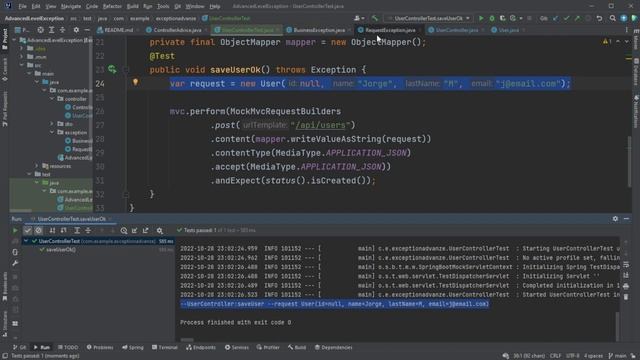The height and width of the screenshot is (360, 640).
Task: Click the yellow light bulb on line 24
Action: coord(136,82)
